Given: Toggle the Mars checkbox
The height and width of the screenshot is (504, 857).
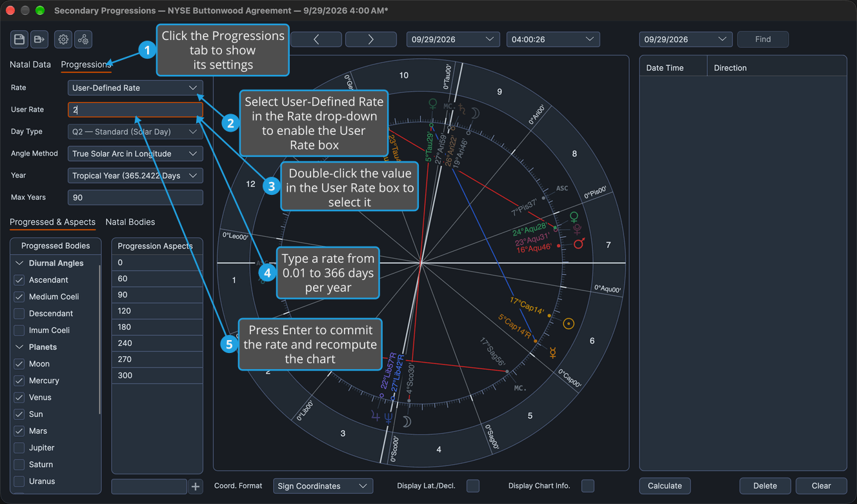Looking at the screenshot, I should tap(19, 431).
